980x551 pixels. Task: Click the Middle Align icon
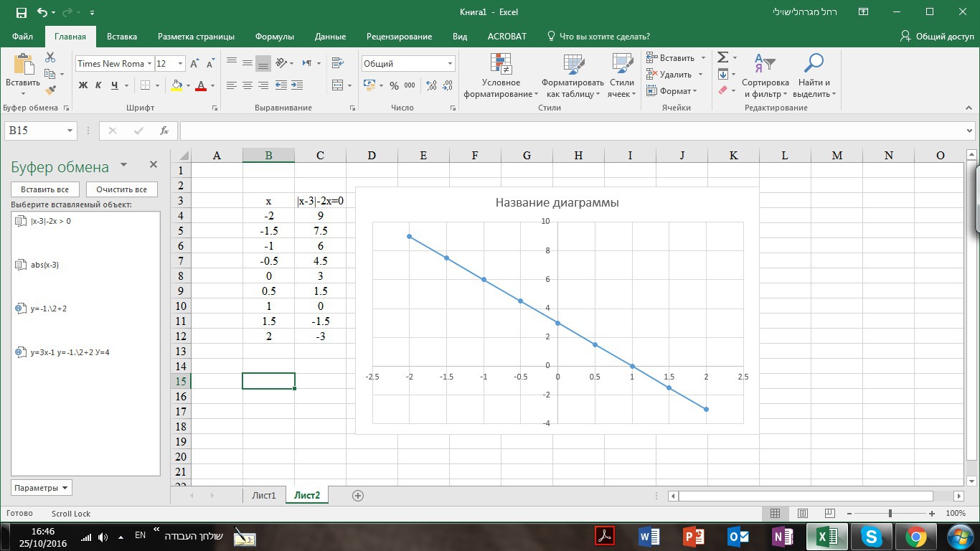coord(248,63)
